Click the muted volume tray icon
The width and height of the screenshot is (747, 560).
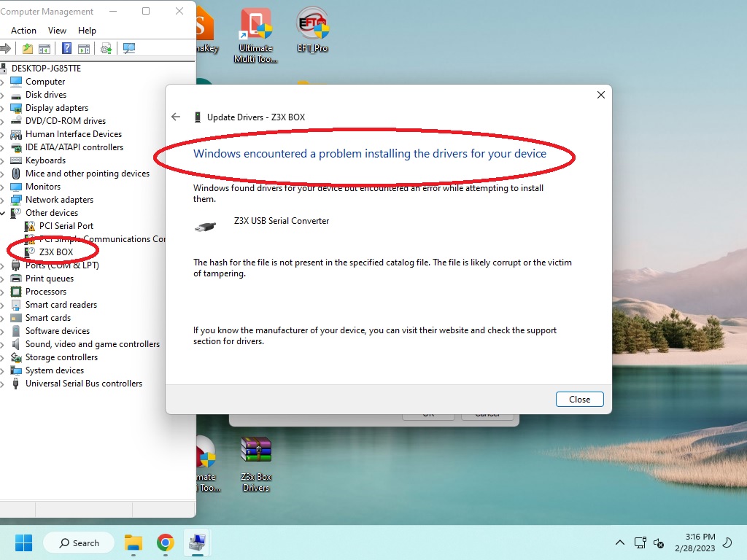tap(659, 542)
